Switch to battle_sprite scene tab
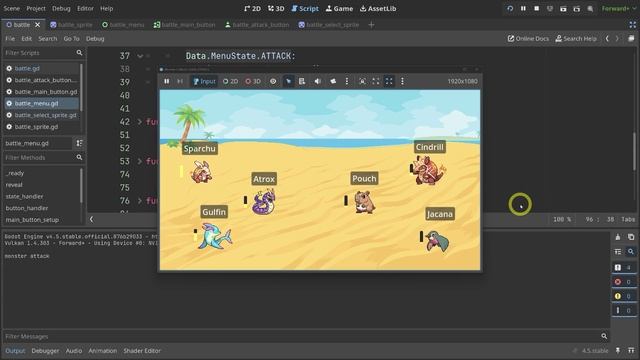Image resolution: width=640 pixels, height=360 pixels. point(71,25)
